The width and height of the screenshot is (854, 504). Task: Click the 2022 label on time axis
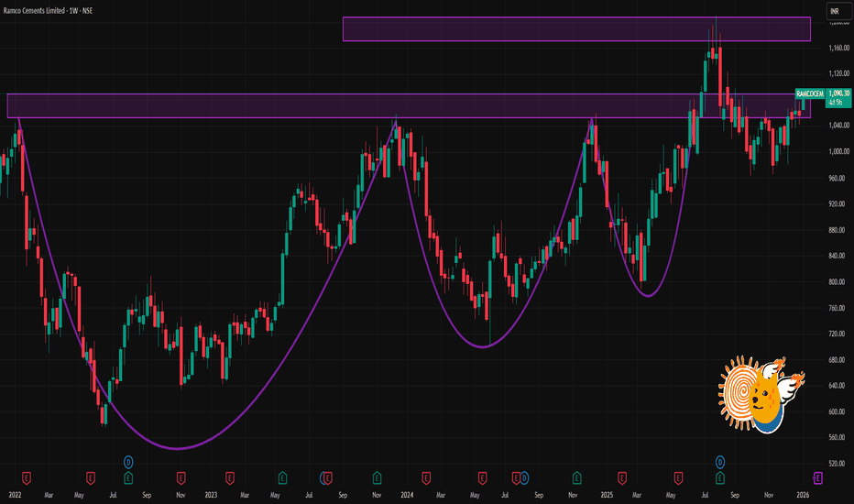point(15,495)
